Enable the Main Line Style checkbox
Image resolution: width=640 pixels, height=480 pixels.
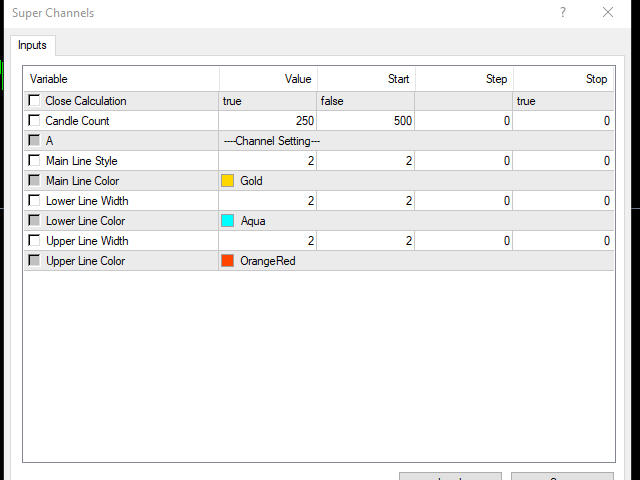(x=34, y=160)
